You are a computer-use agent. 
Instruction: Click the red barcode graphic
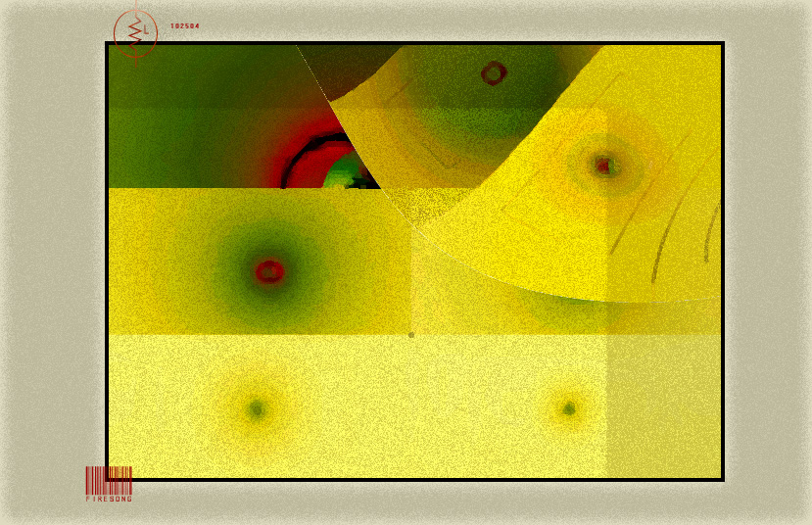[x=109, y=481]
